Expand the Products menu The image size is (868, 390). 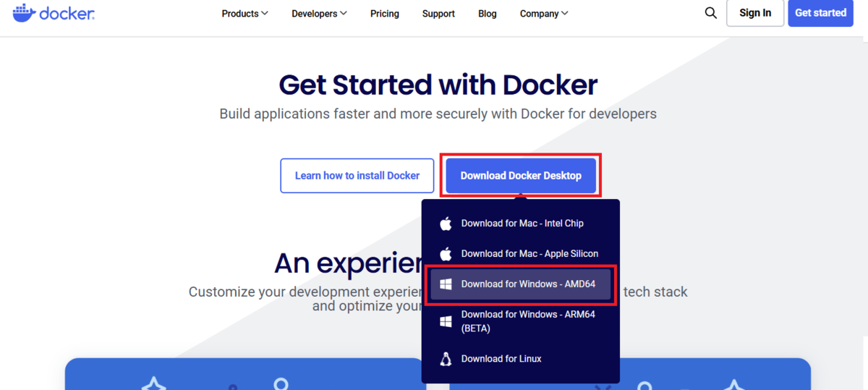click(x=245, y=13)
